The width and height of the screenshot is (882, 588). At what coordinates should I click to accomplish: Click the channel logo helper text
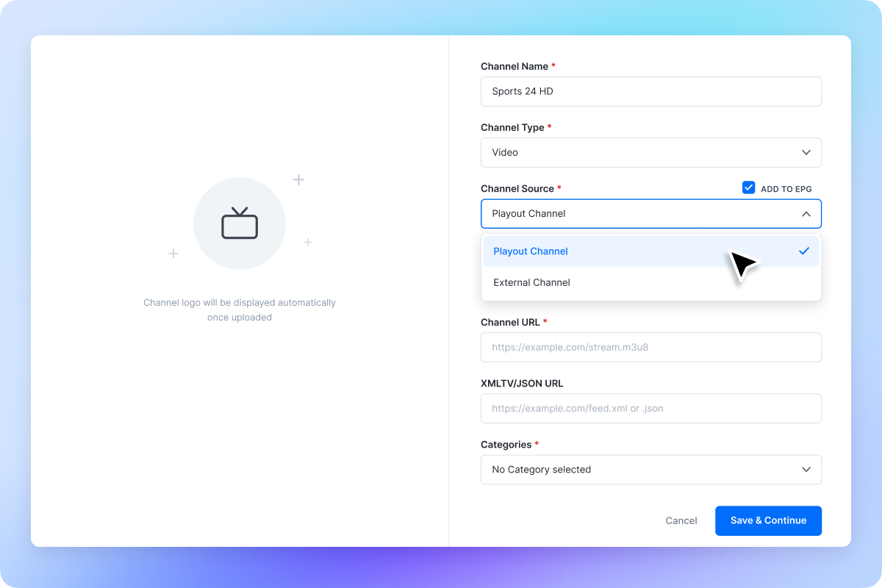pyautogui.click(x=240, y=310)
